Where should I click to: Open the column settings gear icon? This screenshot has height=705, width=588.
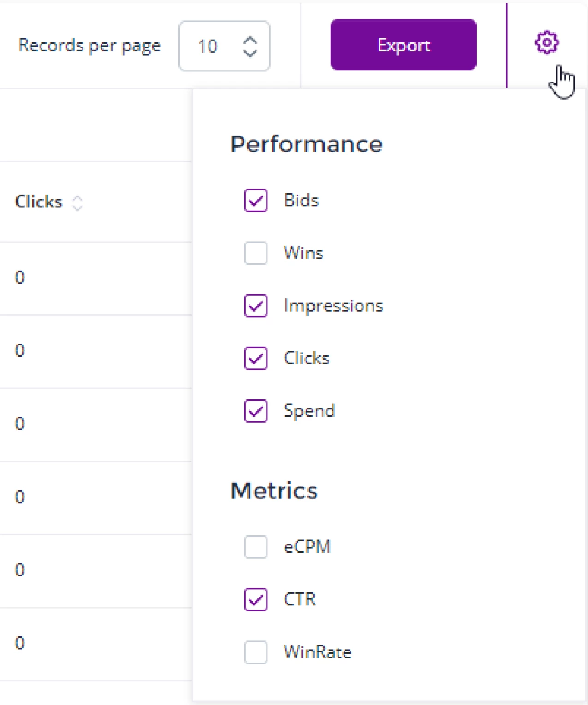tap(546, 42)
